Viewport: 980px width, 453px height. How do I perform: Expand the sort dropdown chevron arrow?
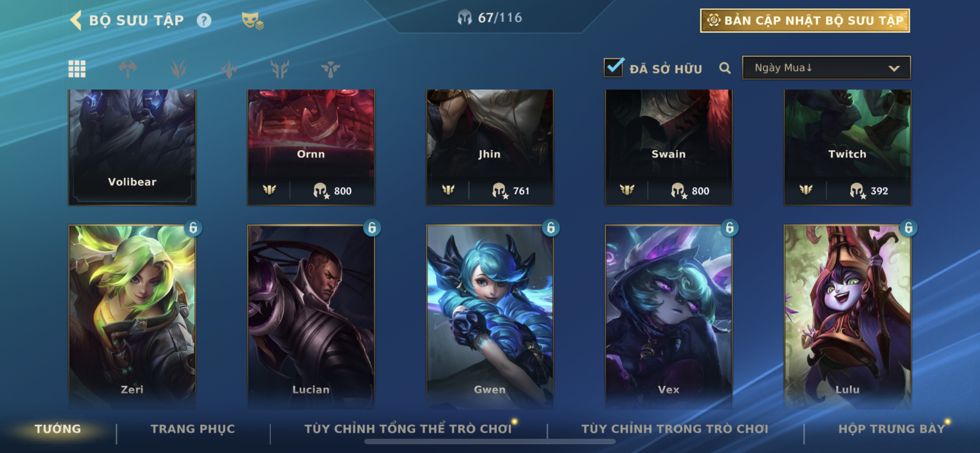click(894, 69)
